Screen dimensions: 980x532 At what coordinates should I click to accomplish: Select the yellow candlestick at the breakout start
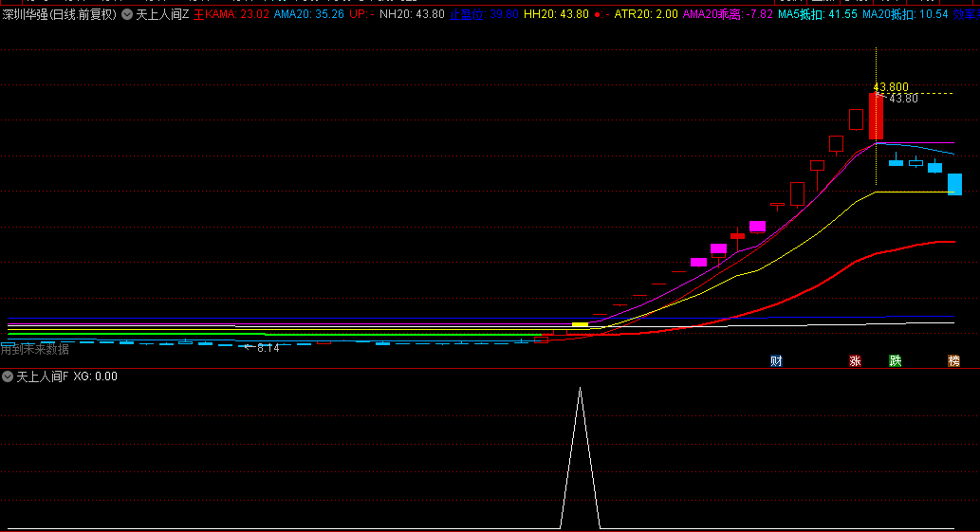[580, 324]
